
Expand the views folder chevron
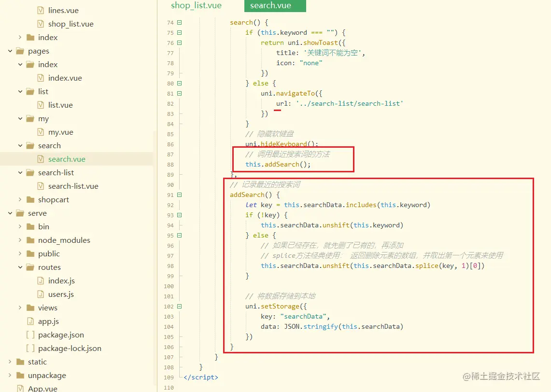20,308
